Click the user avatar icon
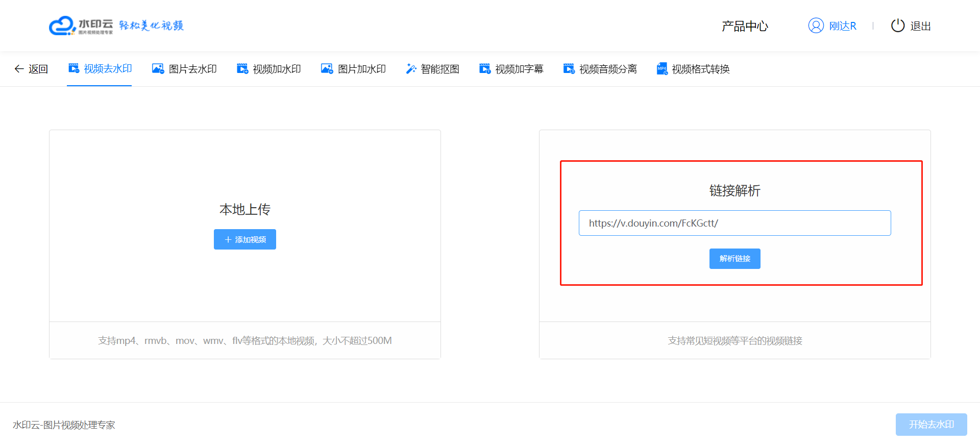 point(816,26)
